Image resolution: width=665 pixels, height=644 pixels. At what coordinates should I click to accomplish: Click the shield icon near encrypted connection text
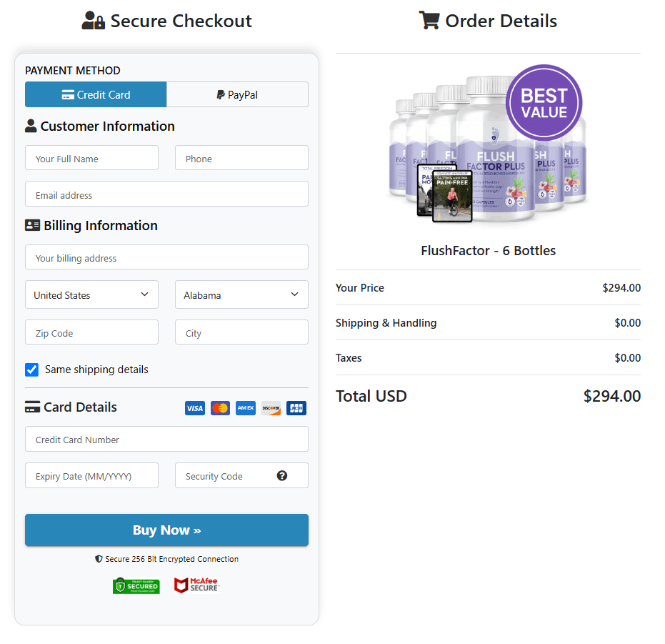[x=99, y=559]
